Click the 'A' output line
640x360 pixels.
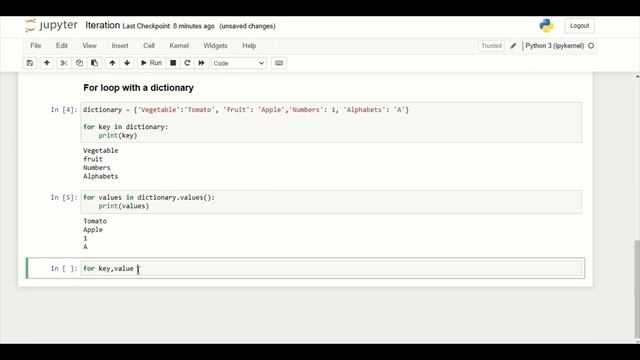coord(85,247)
